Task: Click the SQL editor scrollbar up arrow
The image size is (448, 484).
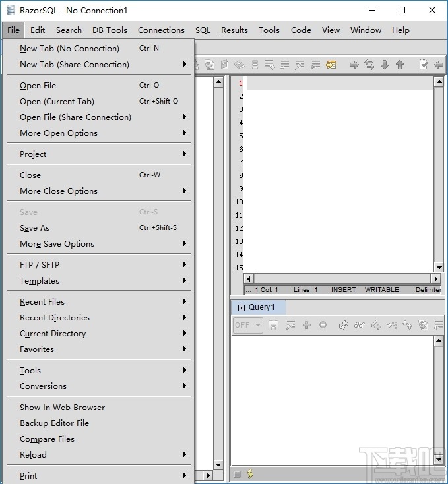Action: point(438,82)
